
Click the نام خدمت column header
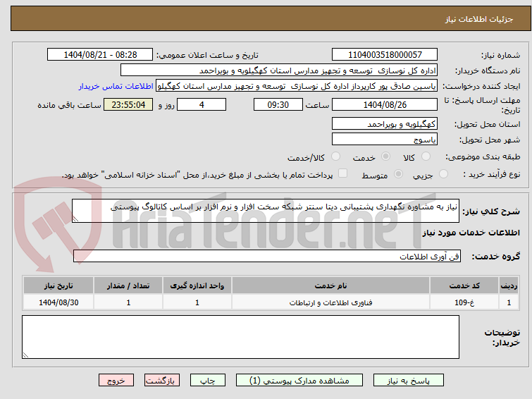330,286
